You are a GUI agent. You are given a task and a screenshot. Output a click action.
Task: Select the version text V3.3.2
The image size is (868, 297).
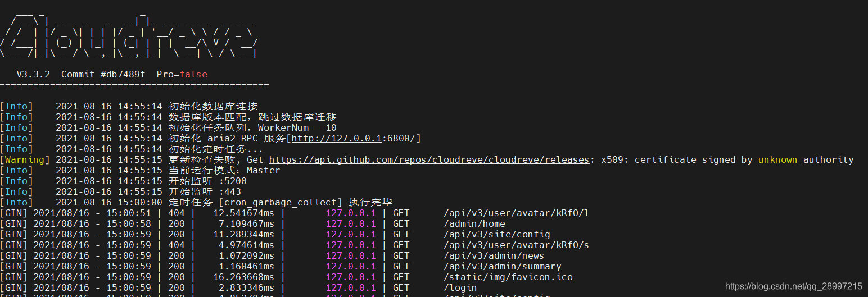33,75
